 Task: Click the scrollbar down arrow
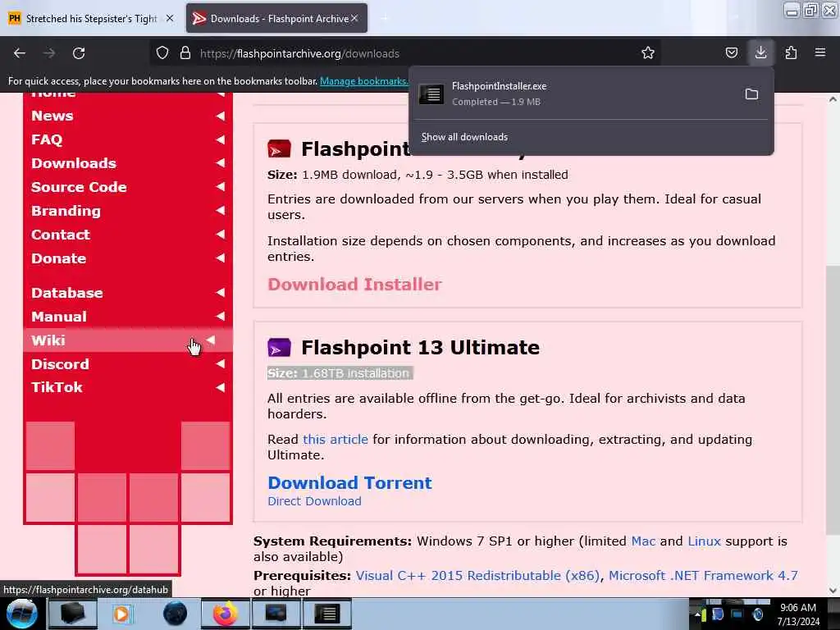[833, 591]
